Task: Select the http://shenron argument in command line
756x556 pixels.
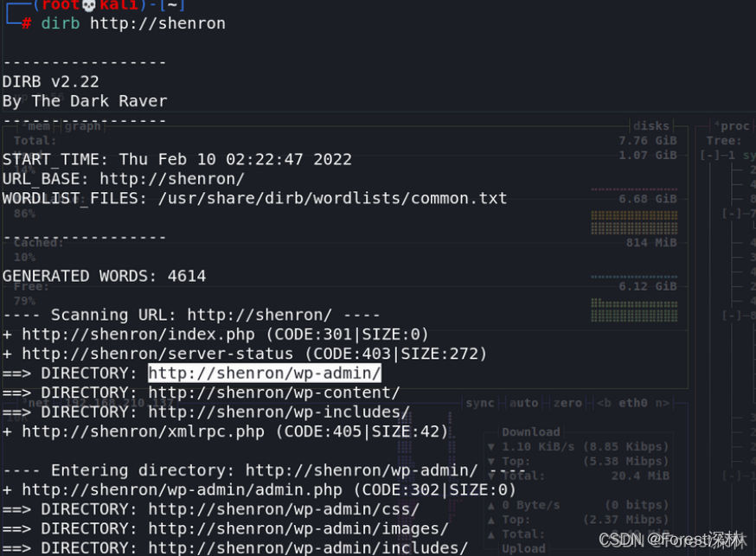Action: (x=157, y=23)
